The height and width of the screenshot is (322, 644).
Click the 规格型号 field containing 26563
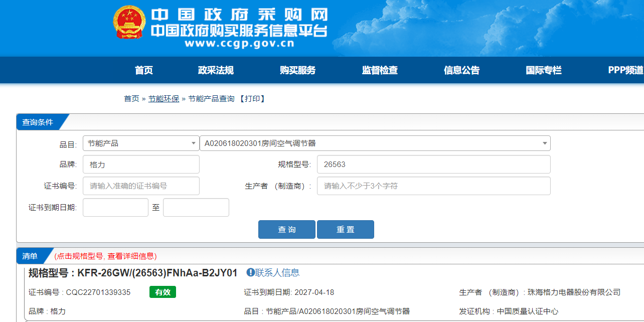tap(433, 165)
